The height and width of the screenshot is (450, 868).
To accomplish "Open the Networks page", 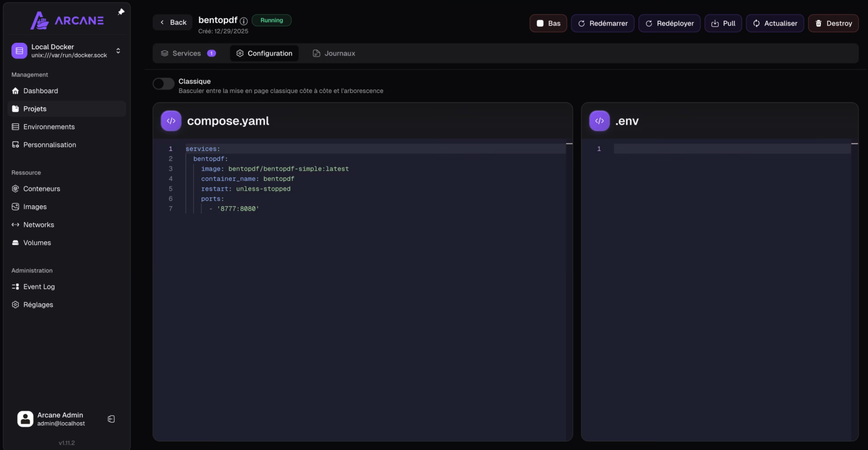I will pyautogui.click(x=38, y=225).
